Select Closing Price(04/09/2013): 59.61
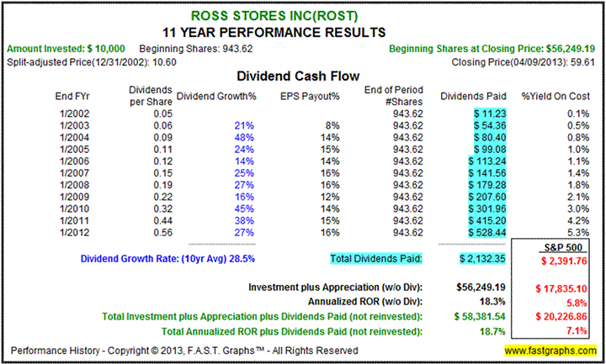This screenshot has width=606, height=364. coord(523,61)
